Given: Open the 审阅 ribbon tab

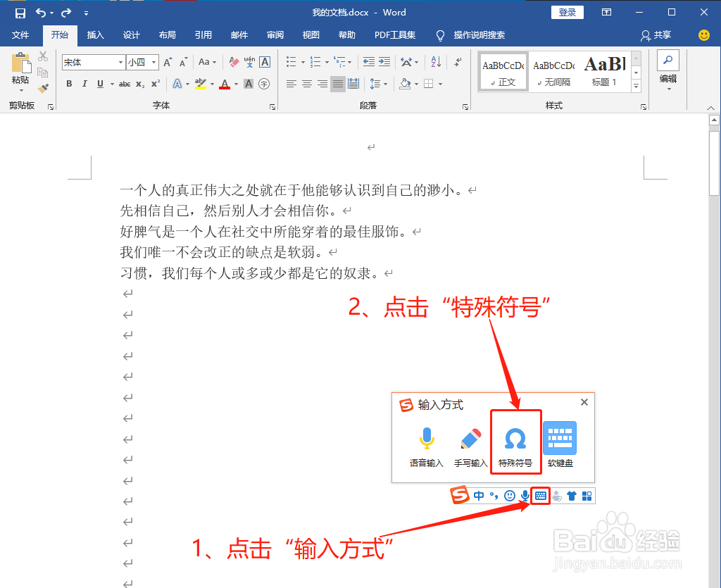Looking at the screenshot, I should (275, 35).
